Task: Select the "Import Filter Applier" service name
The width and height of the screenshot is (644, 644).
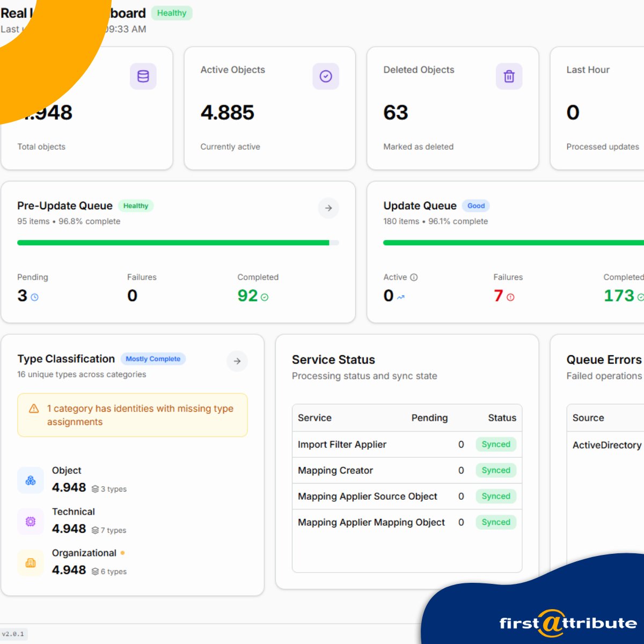Action: (342, 444)
